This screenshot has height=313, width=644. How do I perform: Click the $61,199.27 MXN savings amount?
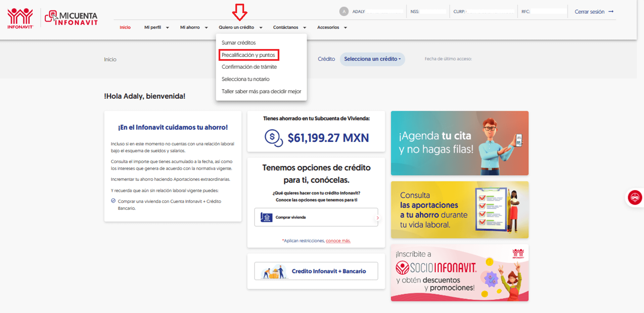328,138
